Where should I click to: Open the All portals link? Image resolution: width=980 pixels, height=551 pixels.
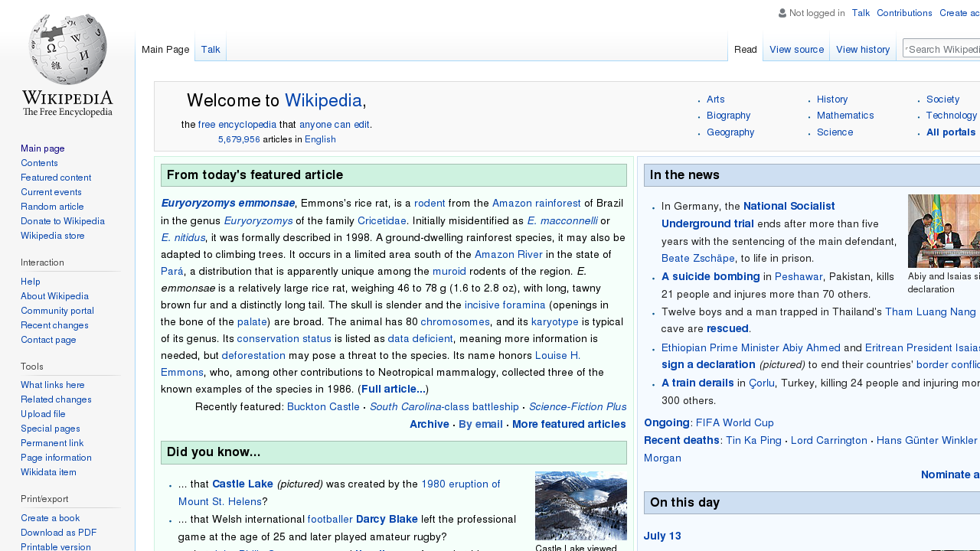pos(951,132)
